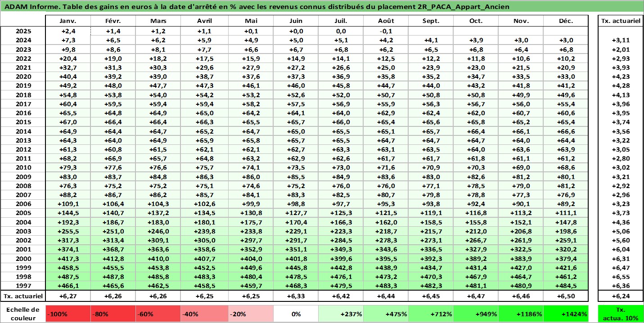The height and width of the screenshot is (323, 644).
Task: Click the table title 'ADAM Informe' banner
Action: tap(322, 7)
